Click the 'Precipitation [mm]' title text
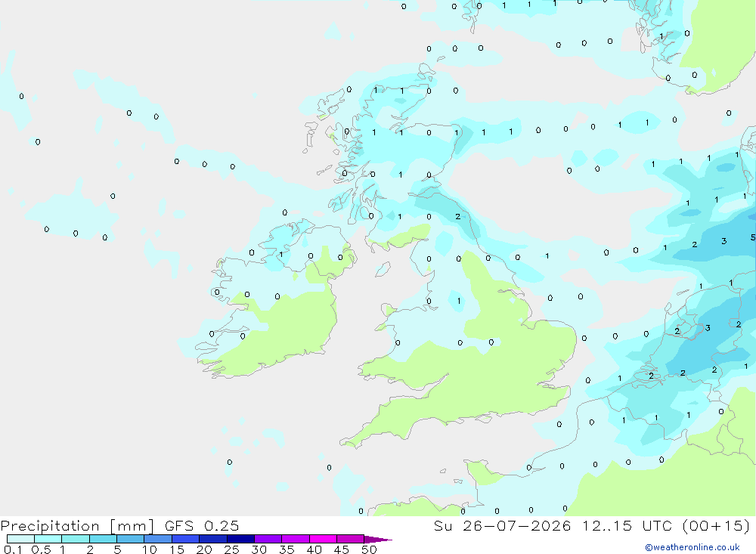Image resolution: width=756 pixels, height=554 pixels. pos(77,526)
